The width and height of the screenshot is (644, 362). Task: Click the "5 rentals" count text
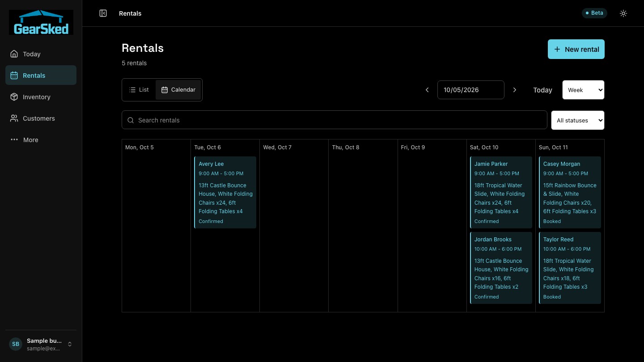[x=134, y=63]
